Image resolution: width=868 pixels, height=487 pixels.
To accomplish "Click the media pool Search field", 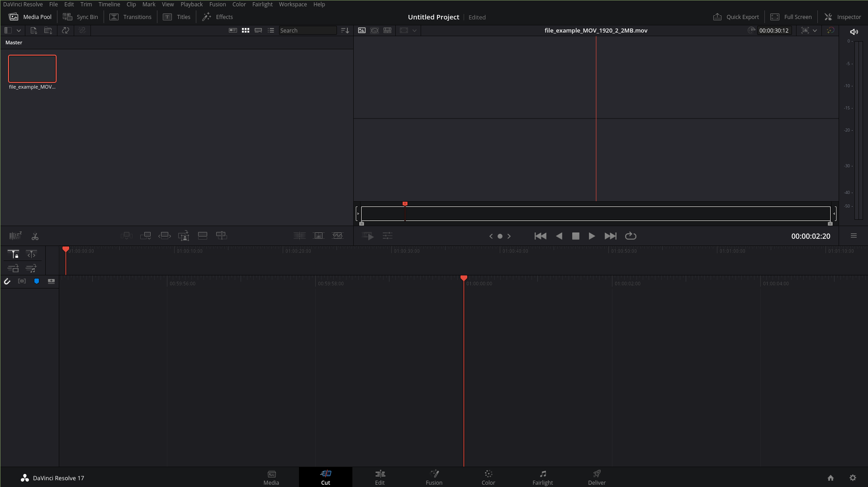I will [x=308, y=30].
